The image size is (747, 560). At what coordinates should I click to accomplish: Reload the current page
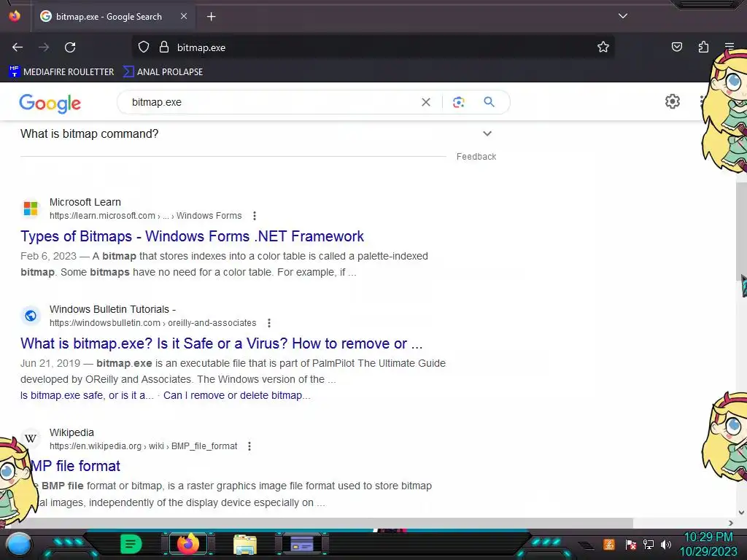(x=70, y=47)
